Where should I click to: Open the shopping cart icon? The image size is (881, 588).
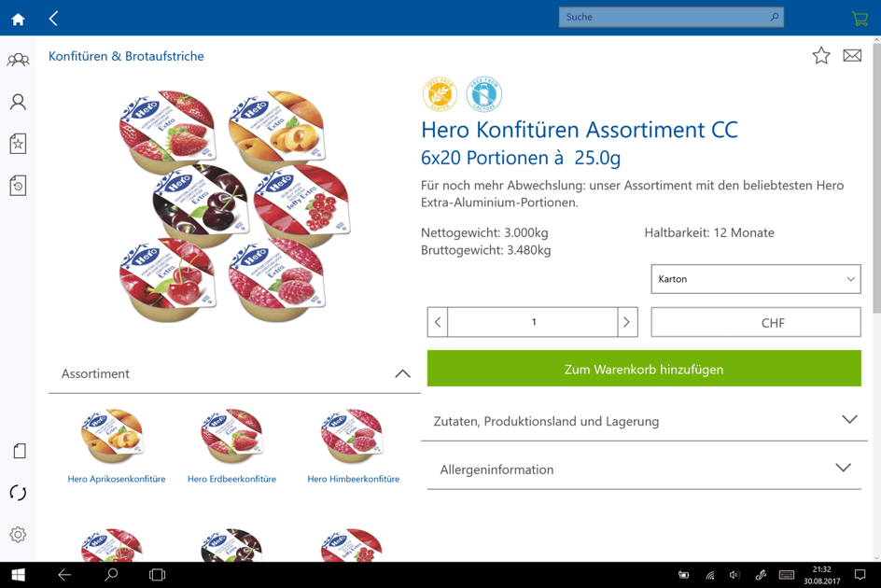860,19
